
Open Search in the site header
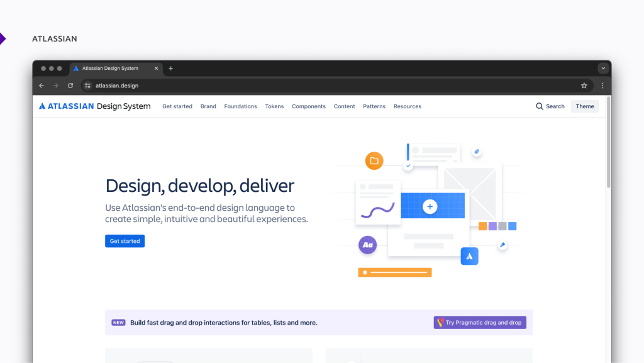pyautogui.click(x=550, y=106)
